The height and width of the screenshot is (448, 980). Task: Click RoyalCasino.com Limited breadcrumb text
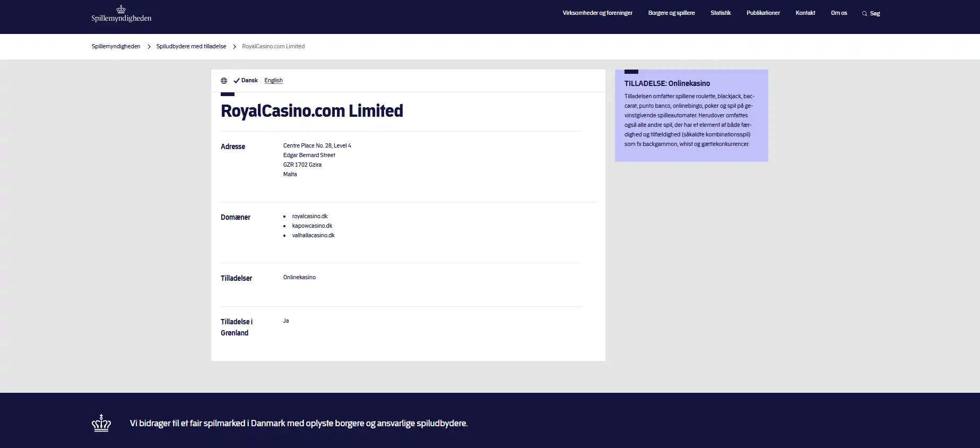pos(273,47)
